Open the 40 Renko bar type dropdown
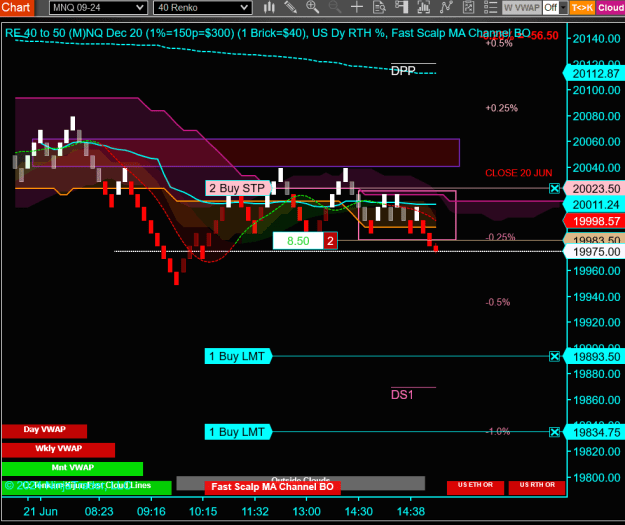 coord(202,8)
